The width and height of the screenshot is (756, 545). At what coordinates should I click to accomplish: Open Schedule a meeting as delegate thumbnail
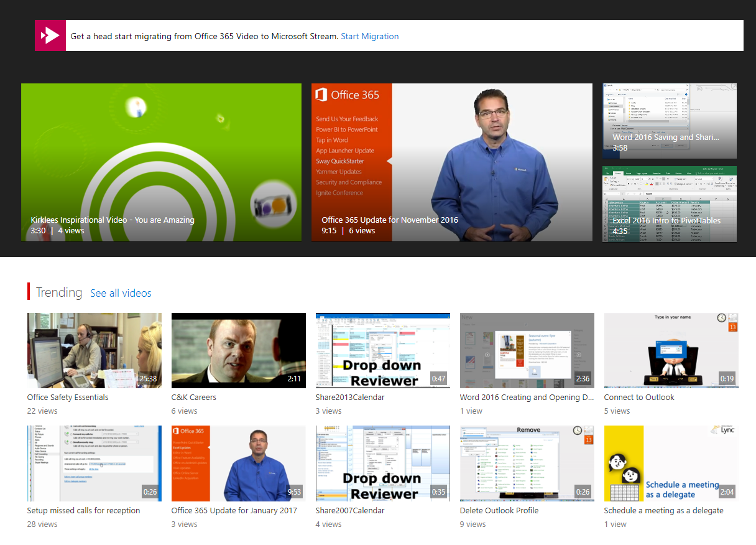pos(671,463)
